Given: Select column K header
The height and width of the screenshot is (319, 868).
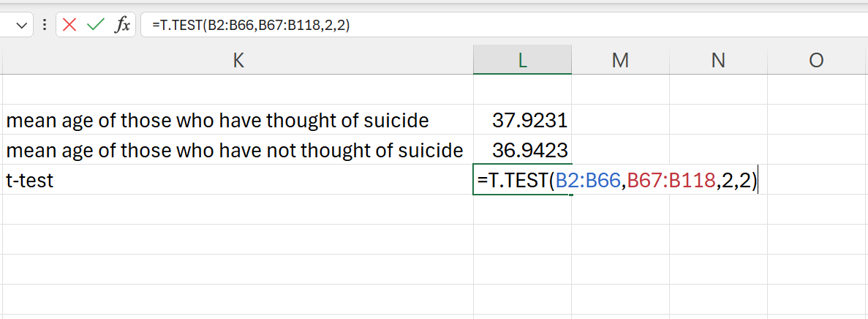Looking at the screenshot, I should coord(238,60).
